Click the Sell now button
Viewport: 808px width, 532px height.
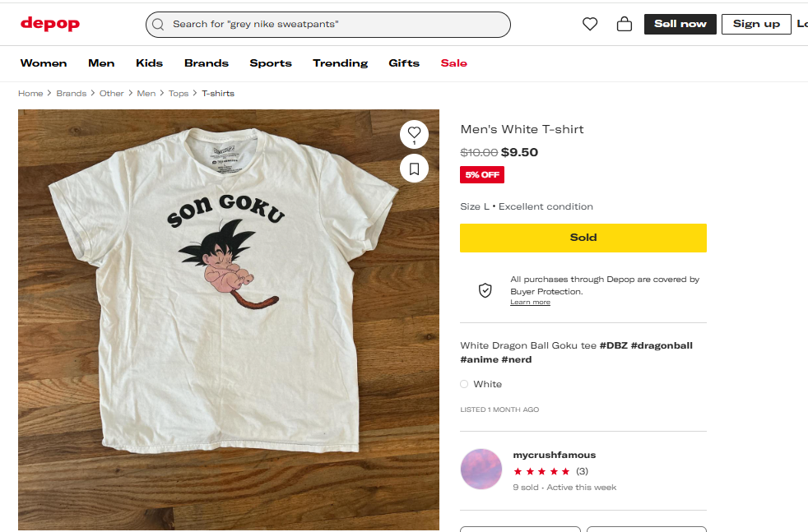coord(680,24)
